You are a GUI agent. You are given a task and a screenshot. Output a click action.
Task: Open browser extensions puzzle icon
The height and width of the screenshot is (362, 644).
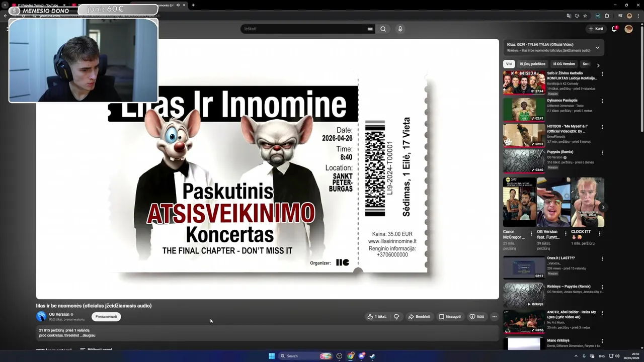tap(607, 16)
